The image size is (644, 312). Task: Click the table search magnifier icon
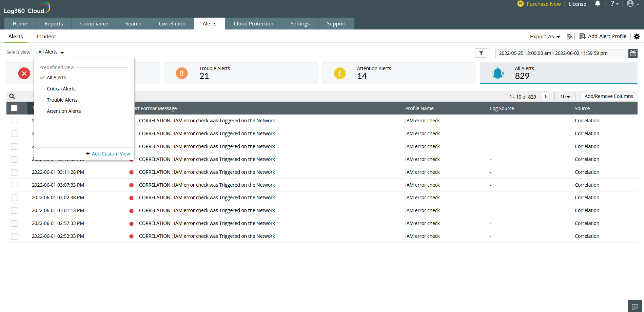[x=12, y=96]
